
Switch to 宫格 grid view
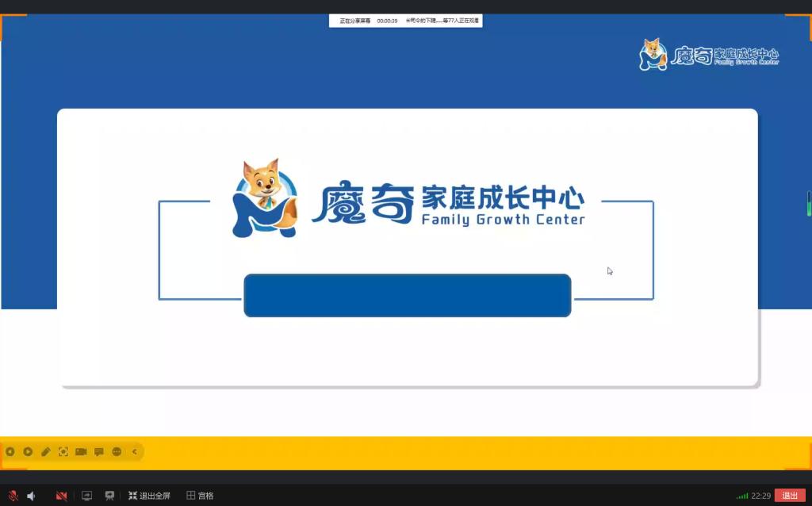200,496
